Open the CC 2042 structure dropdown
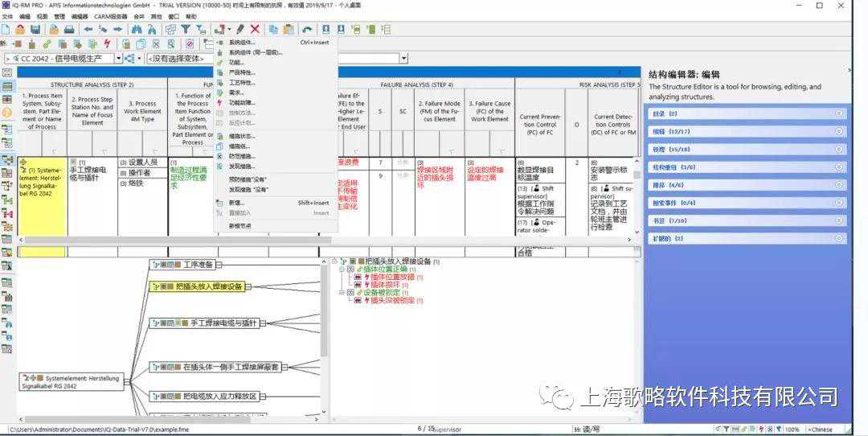This screenshot has height=436, width=868. coord(119,59)
